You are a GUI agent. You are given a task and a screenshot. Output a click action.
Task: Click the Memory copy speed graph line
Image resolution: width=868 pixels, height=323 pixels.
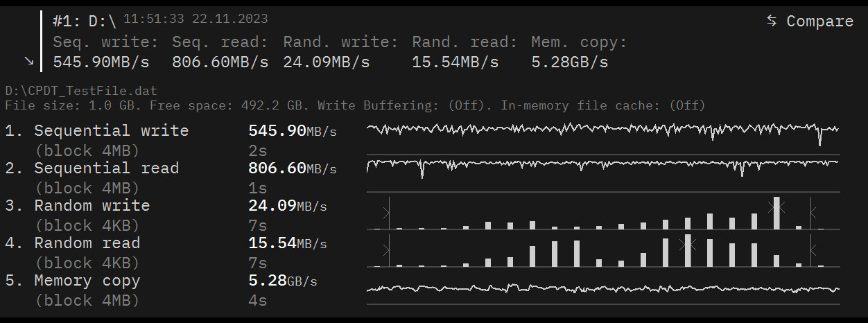[602, 288]
